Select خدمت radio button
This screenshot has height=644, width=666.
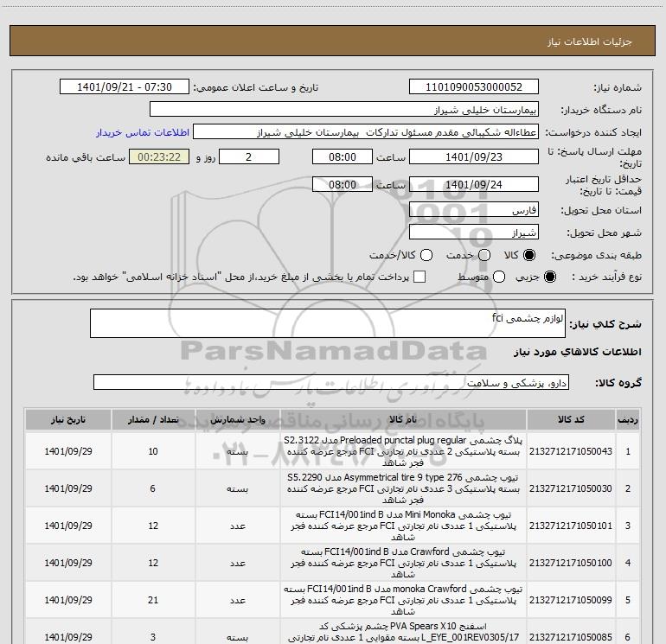click(x=484, y=255)
